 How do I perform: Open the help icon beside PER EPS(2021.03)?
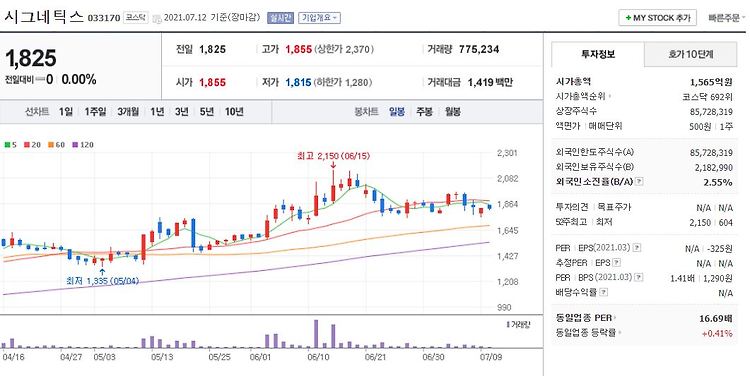pos(636,248)
